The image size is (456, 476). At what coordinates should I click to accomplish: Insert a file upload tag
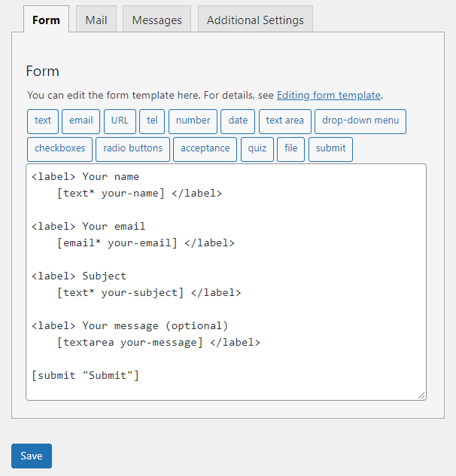point(290,149)
